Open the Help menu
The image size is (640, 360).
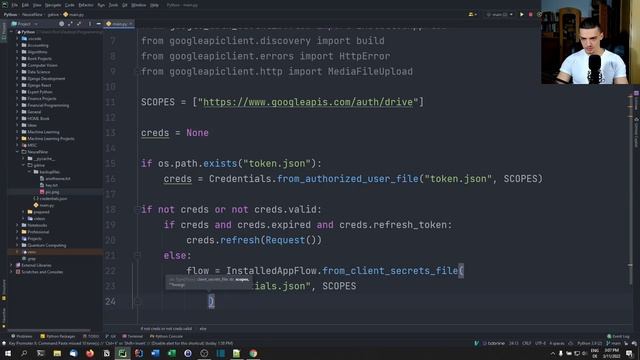pos(154,5)
